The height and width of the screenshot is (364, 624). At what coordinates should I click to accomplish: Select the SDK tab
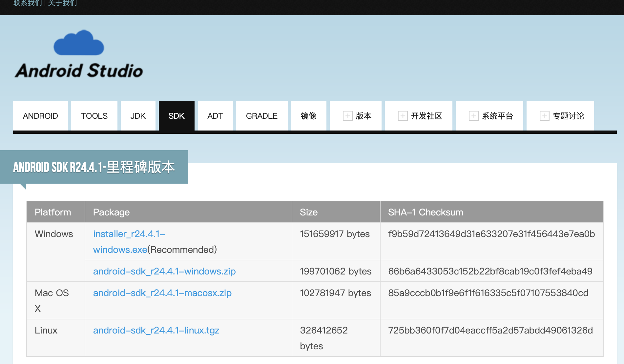click(x=177, y=116)
